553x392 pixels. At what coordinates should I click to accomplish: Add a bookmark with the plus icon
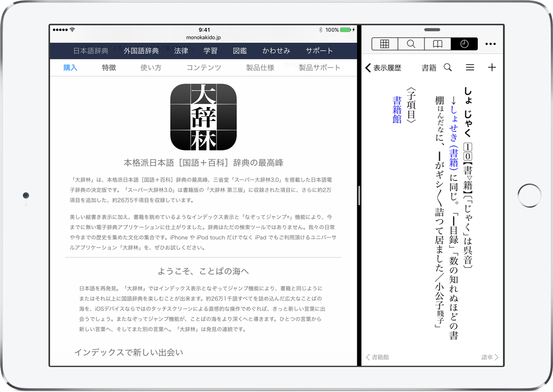click(x=492, y=68)
